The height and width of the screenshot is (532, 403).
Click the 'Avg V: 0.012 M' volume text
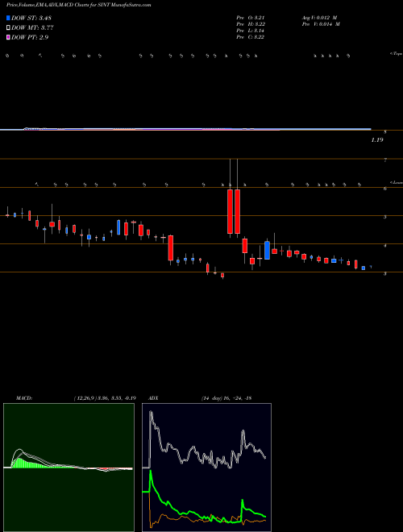(321, 18)
